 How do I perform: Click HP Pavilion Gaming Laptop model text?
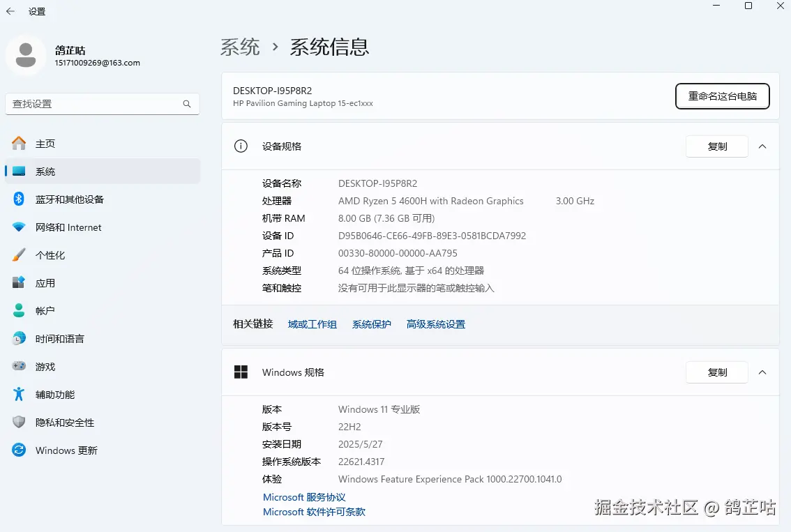click(x=303, y=103)
